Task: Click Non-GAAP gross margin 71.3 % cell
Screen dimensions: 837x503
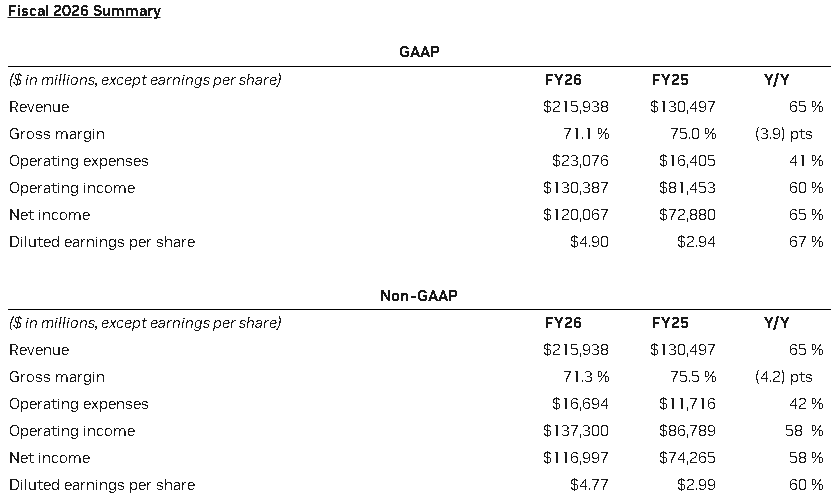Action: pos(586,377)
